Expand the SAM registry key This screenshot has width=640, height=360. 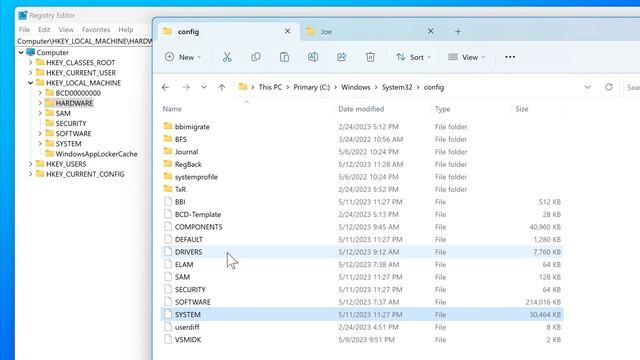click(x=40, y=113)
